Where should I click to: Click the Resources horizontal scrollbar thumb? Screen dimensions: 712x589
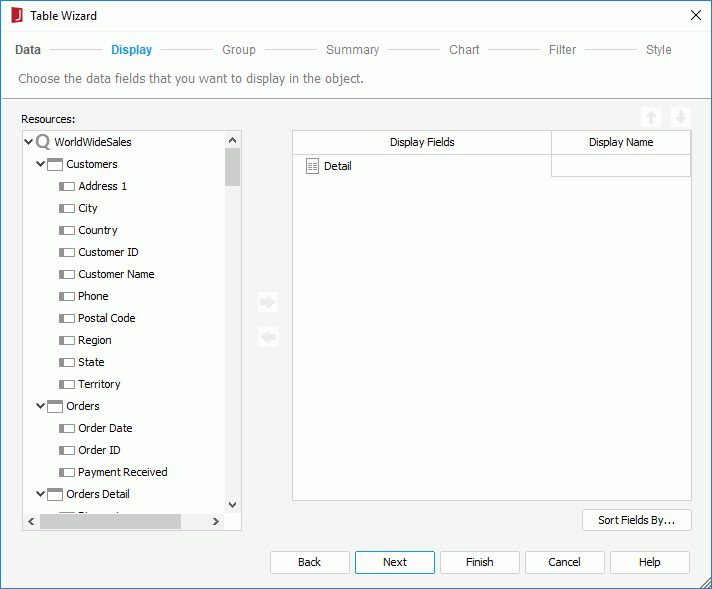(x=110, y=521)
